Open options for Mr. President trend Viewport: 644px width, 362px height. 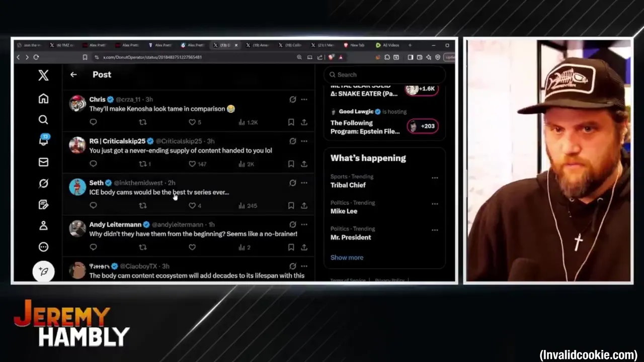435,230
